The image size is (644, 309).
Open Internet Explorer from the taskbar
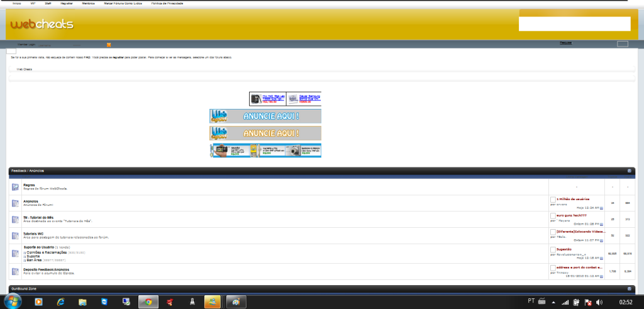61,302
